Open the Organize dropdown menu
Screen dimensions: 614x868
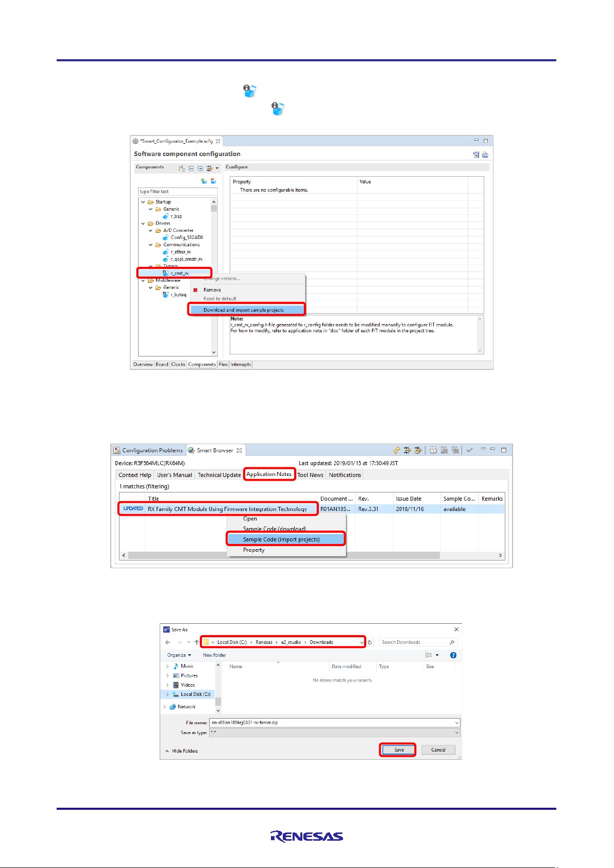(x=179, y=656)
